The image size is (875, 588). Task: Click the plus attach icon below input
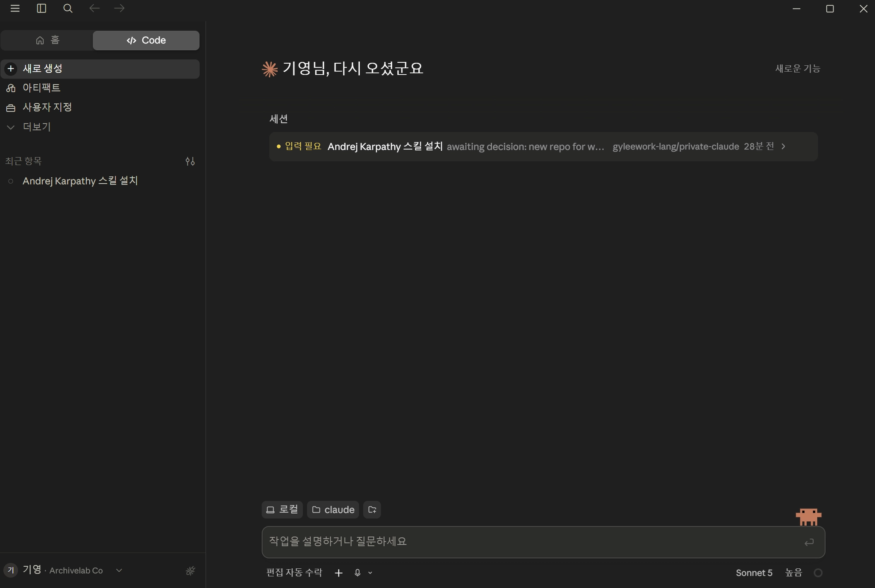pos(338,573)
